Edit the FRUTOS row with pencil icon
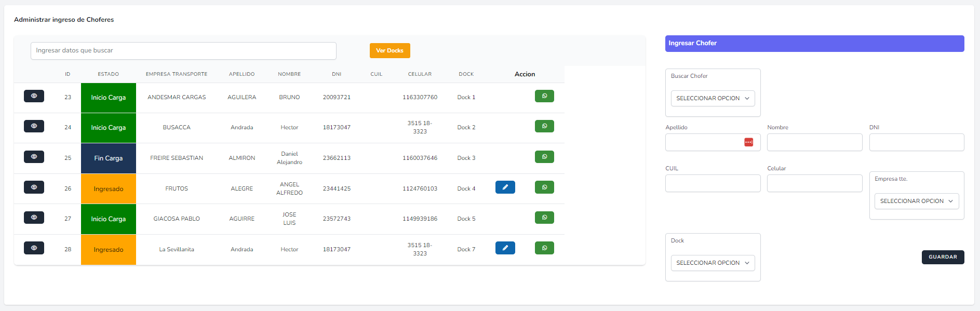980x311 pixels. coord(505,187)
